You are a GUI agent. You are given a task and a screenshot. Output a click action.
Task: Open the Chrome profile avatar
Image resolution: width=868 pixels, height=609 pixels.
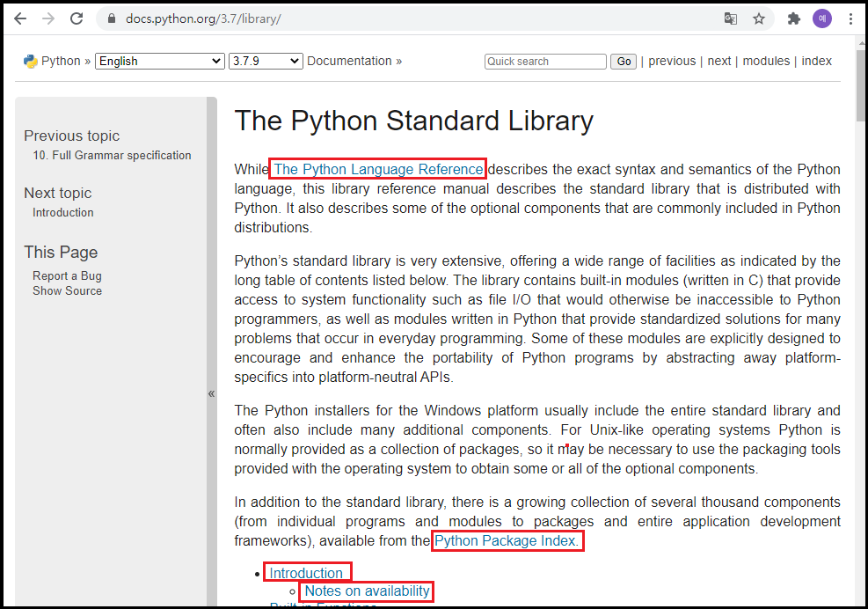coord(822,18)
